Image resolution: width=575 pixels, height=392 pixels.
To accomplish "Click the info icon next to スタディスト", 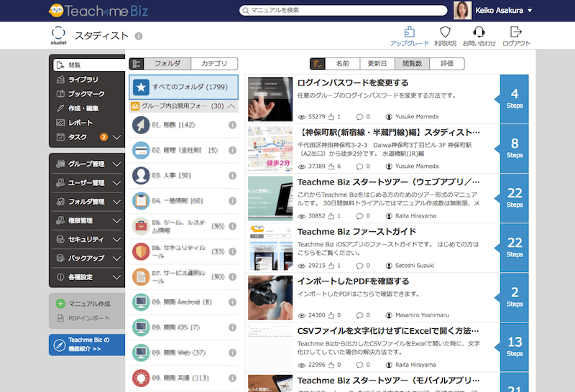I will [138, 36].
